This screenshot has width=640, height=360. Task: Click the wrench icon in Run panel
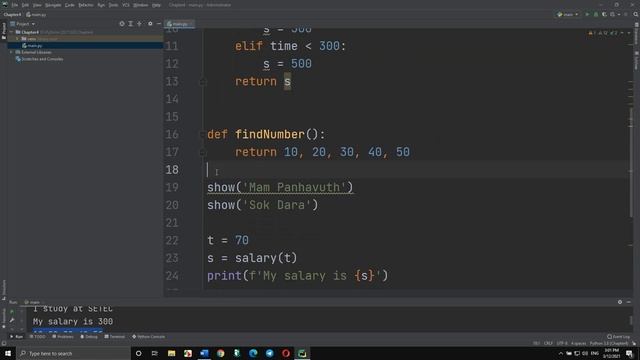(x=12, y=321)
